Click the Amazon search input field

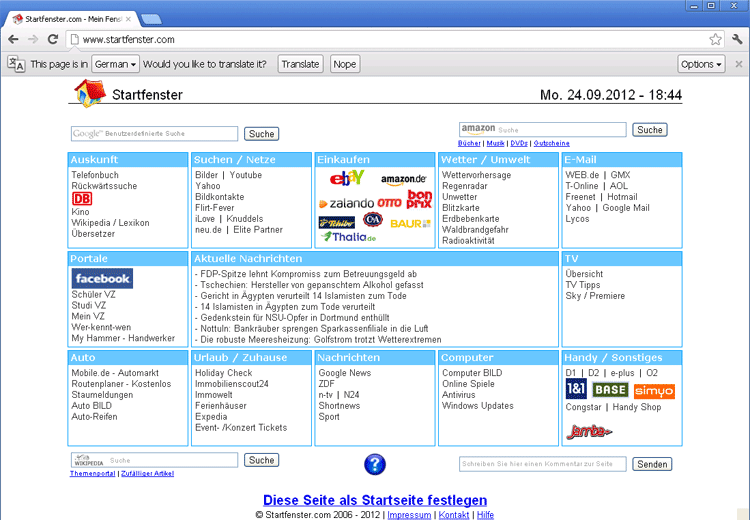click(x=560, y=130)
